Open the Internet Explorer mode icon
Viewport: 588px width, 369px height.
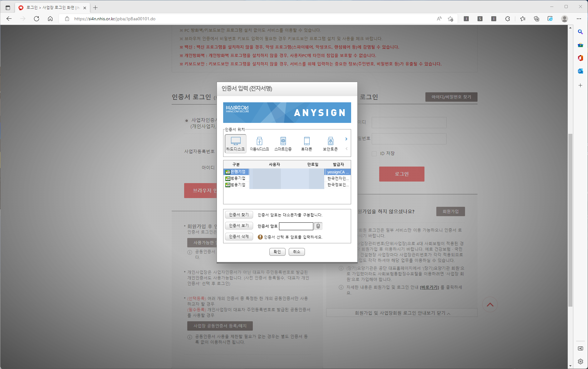coord(550,19)
